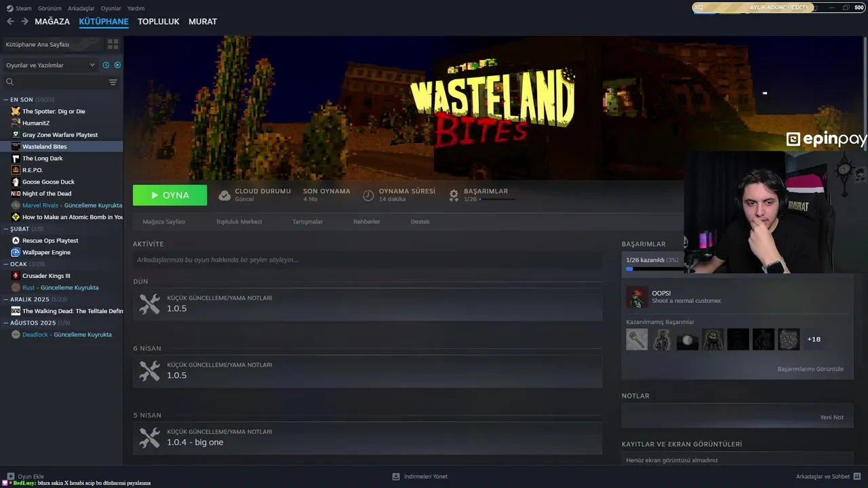
Task: Toggle the ready-to-play filter icon
Action: tap(117, 65)
